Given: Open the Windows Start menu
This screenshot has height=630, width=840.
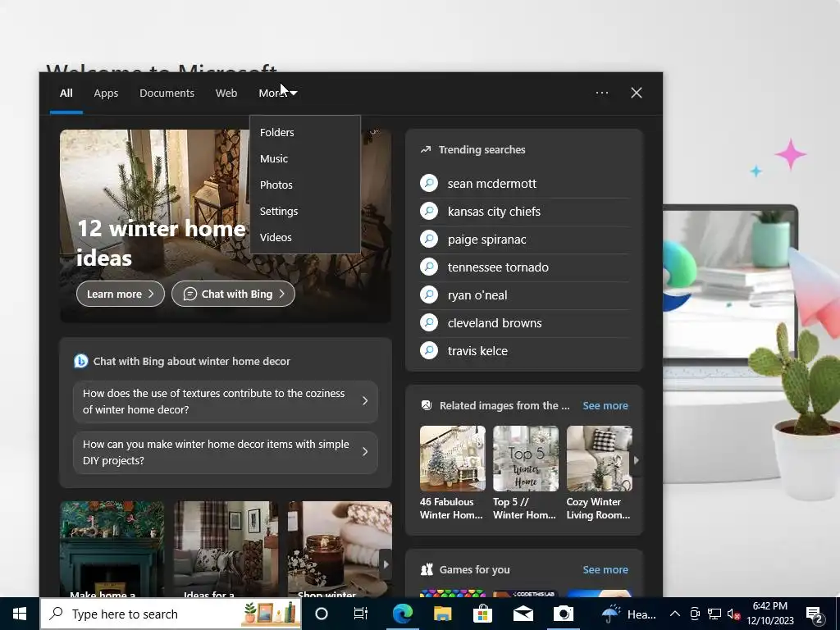Looking at the screenshot, I should coord(20,614).
